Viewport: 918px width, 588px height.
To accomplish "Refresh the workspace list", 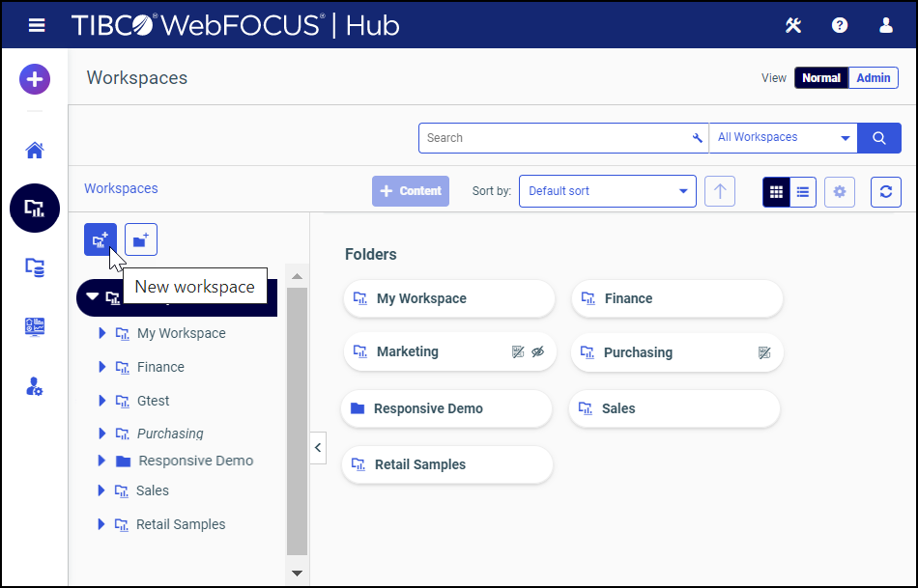I will 885,192.
